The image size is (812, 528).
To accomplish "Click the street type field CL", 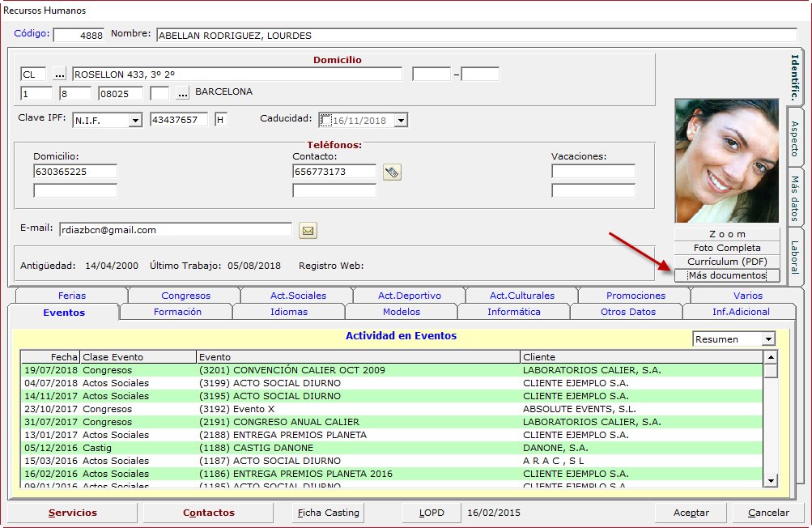I will 33,74.
